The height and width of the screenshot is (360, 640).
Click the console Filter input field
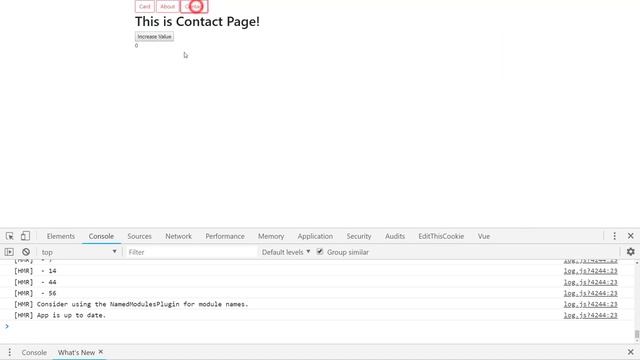point(191,252)
